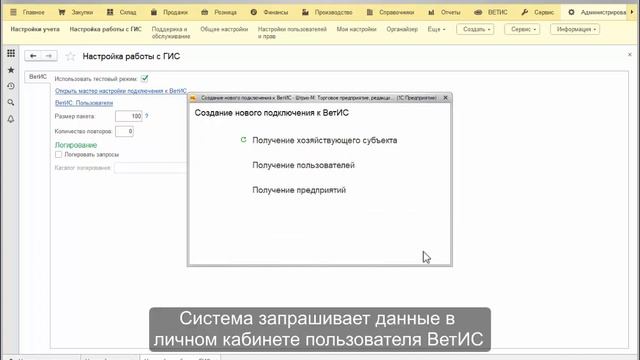This screenshot has width=640, height=360.
Task: Open search magnifier in left sidebar
Action: click(11, 103)
